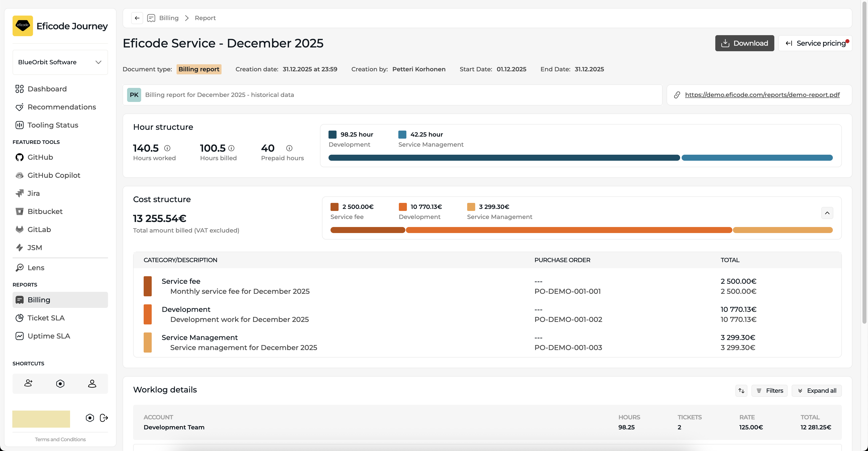Click the Development segment in hour bar
Screen dimensions: 868x451
tap(504, 158)
